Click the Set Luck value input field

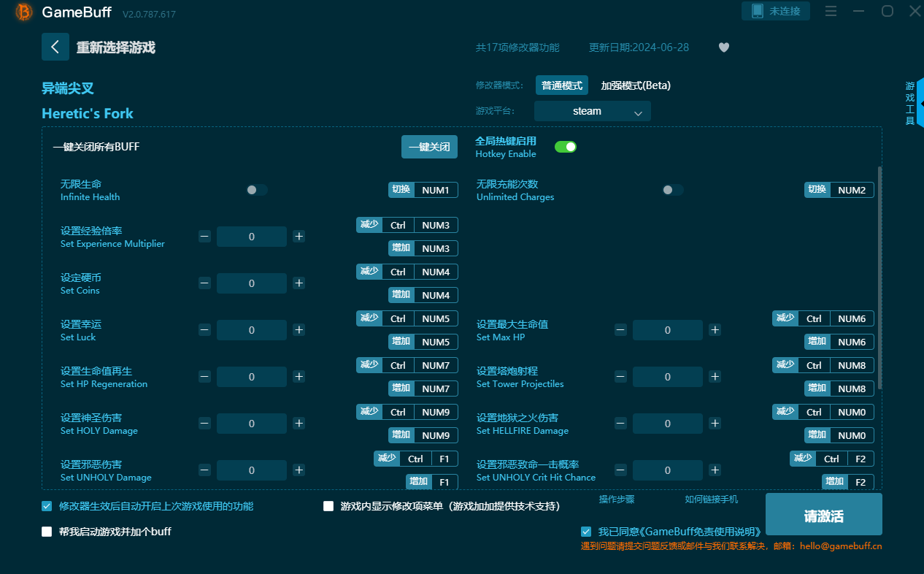point(252,330)
